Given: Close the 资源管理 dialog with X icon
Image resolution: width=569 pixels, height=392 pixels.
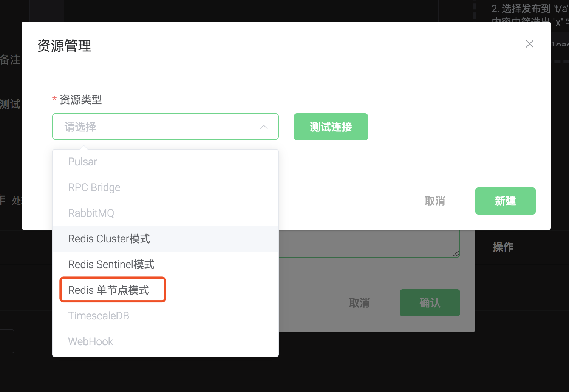Looking at the screenshot, I should (529, 44).
